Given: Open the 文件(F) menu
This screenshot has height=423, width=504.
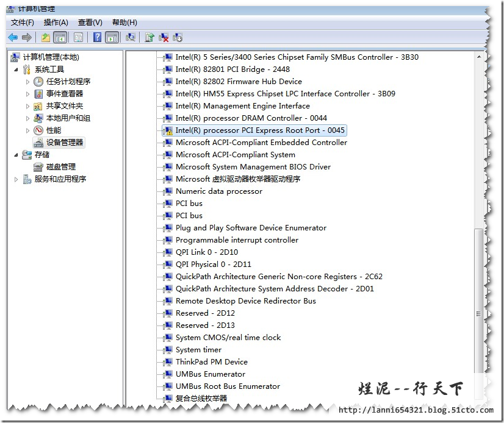Looking at the screenshot, I should point(22,23).
